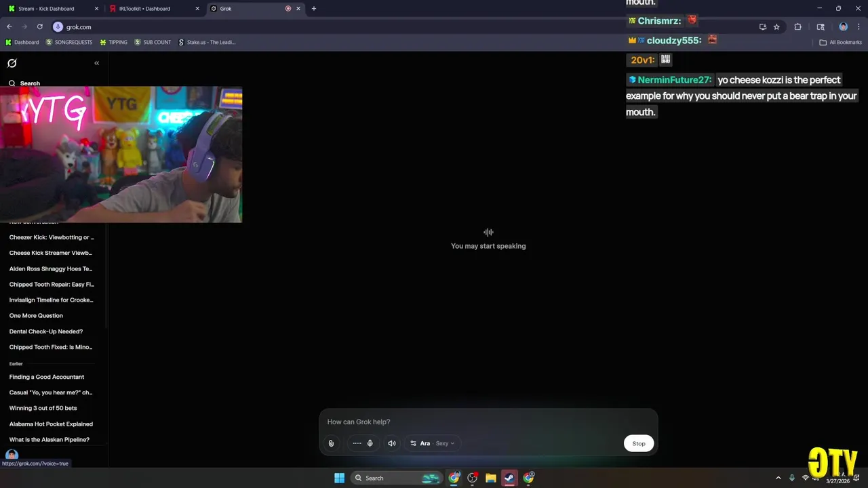Click the user profile avatar in the sidebar
The height and width of the screenshot is (488, 868).
(12, 455)
